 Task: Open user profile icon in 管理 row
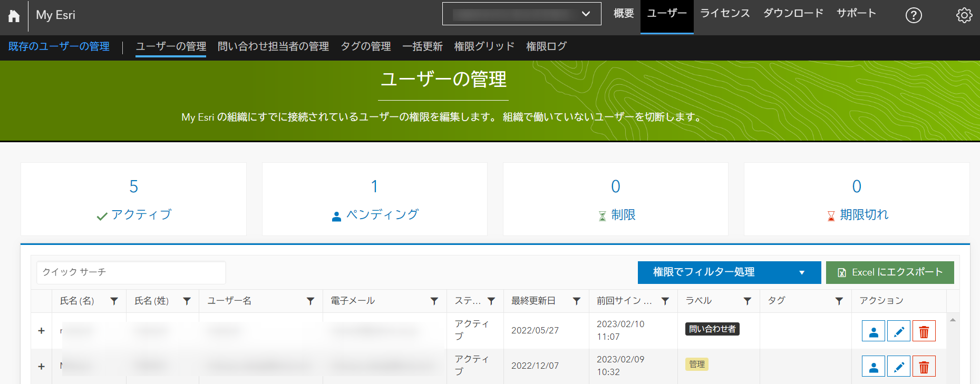[874, 367]
